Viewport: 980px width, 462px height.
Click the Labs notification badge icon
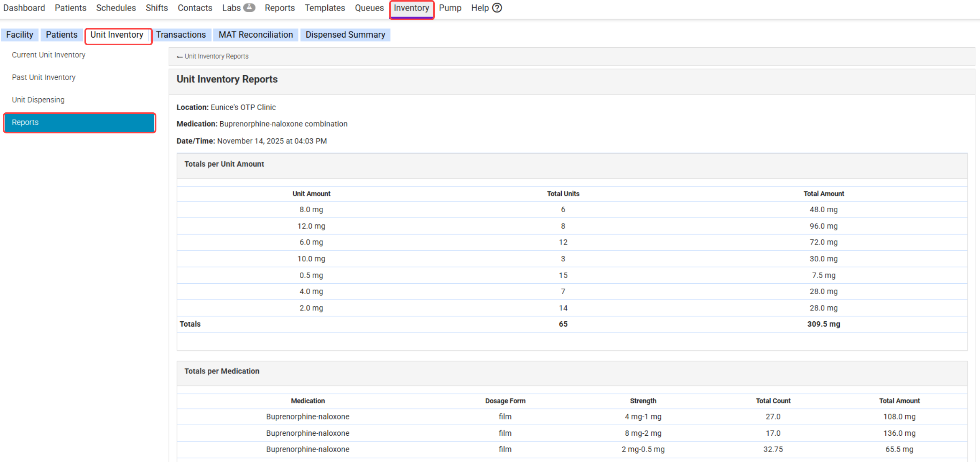[x=249, y=7]
